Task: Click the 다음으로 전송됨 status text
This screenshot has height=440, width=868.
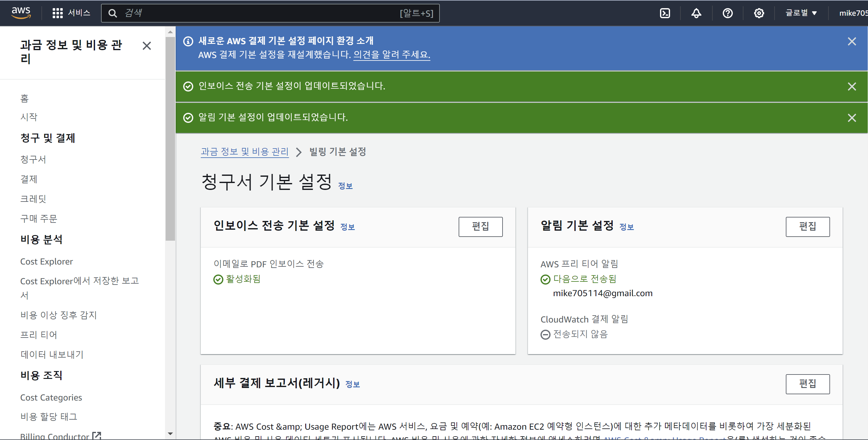Action: tap(585, 279)
